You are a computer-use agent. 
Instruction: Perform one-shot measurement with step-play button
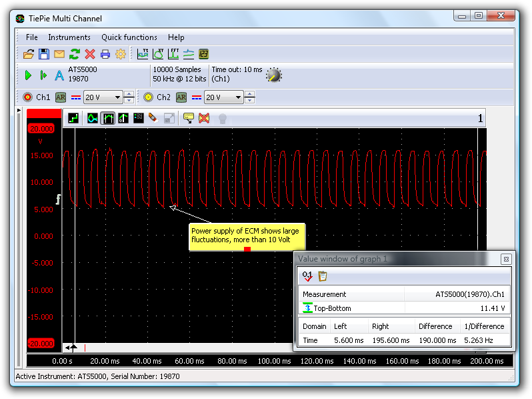click(x=43, y=75)
